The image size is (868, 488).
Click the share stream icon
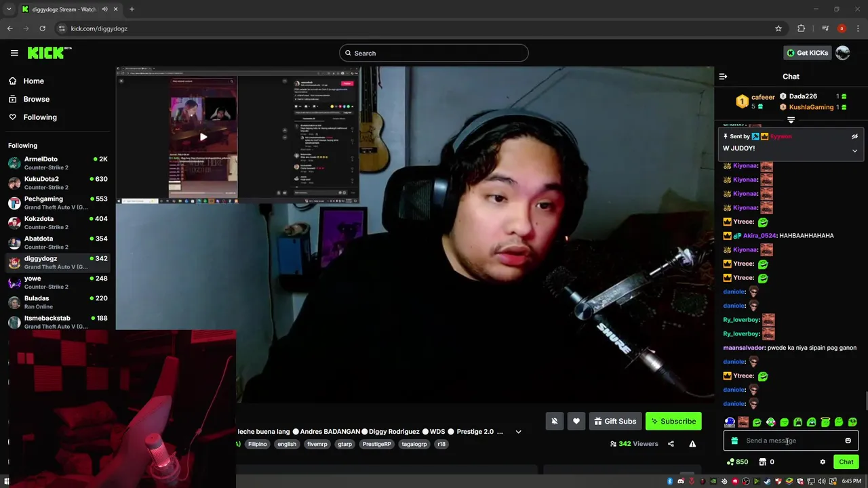(x=671, y=444)
